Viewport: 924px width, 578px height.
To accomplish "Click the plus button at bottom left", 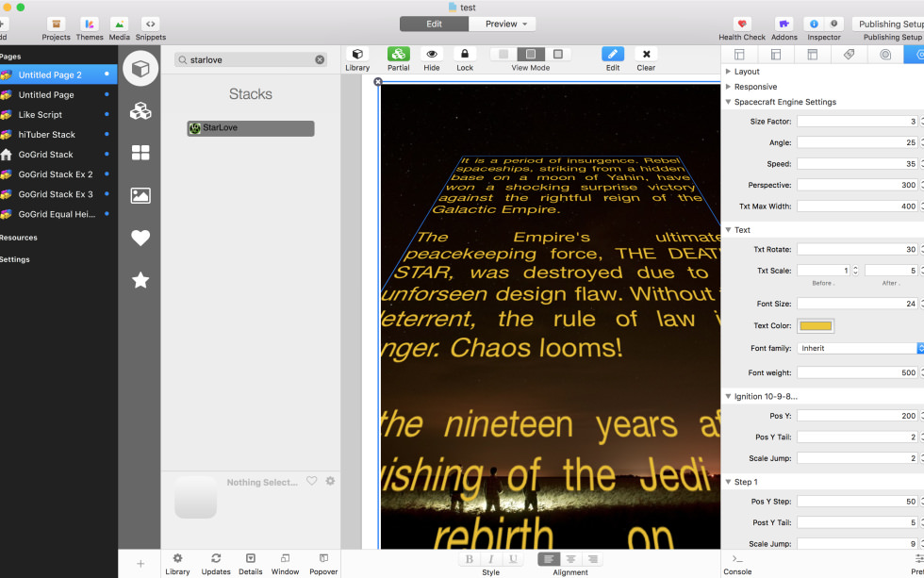I will (x=140, y=564).
